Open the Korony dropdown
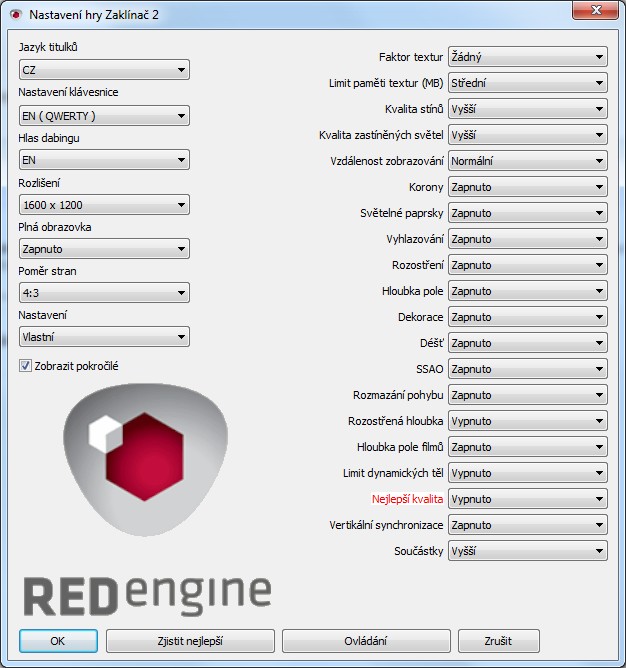Screen dimensions: 626x668 [528, 187]
